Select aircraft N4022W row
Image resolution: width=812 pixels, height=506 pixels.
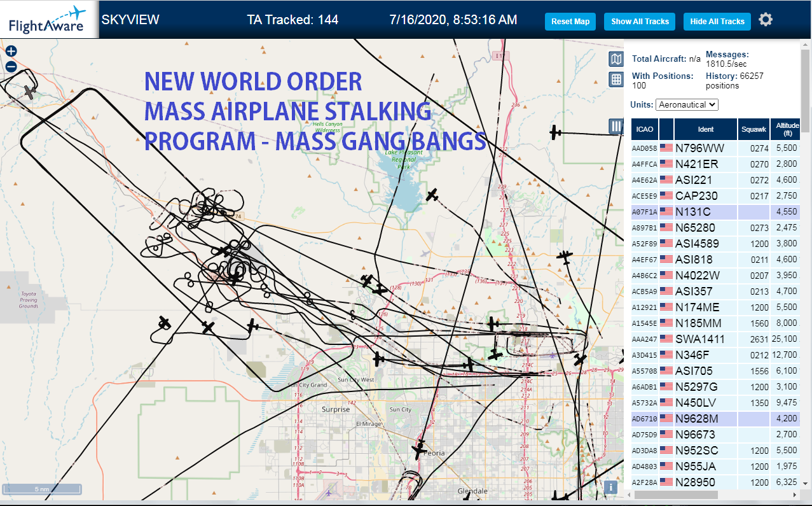coord(715,275)
